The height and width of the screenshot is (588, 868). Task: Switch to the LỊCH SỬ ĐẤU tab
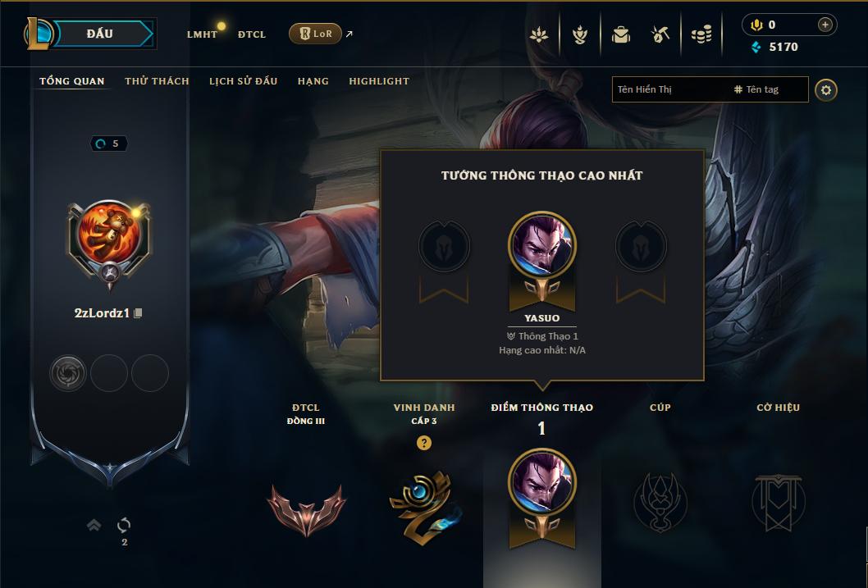click(x=243, y=81)
